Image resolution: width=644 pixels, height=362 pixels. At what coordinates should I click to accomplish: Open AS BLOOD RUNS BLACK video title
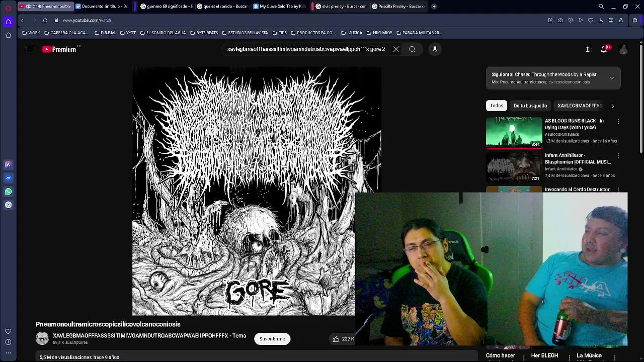pos(575,124)
